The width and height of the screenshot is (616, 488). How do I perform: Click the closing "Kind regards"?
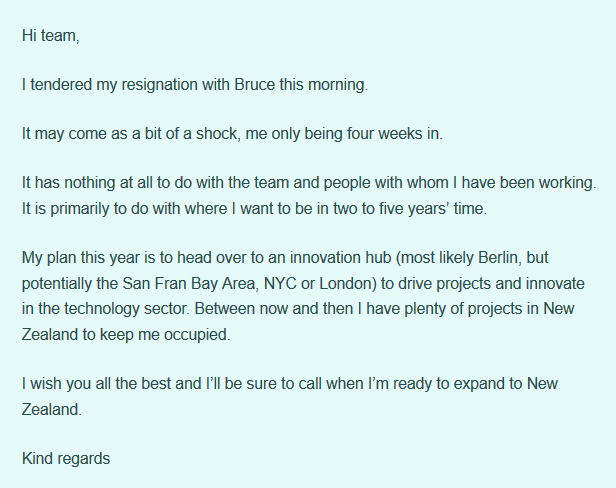(66, 459)
